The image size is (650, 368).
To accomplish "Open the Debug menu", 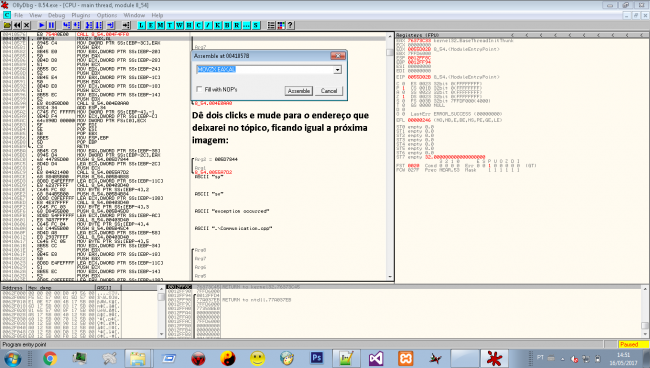I will (56, 15).
